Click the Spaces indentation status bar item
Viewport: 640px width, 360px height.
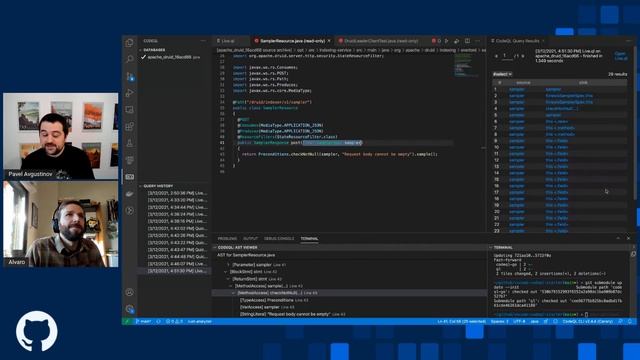[500, 322]
